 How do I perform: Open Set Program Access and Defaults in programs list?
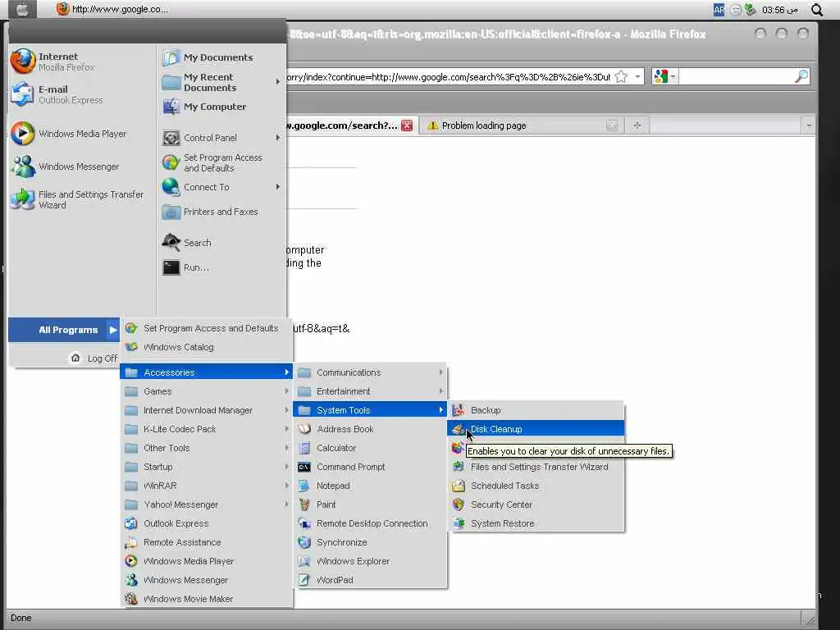pyautogui.click(x=206, y=328)
